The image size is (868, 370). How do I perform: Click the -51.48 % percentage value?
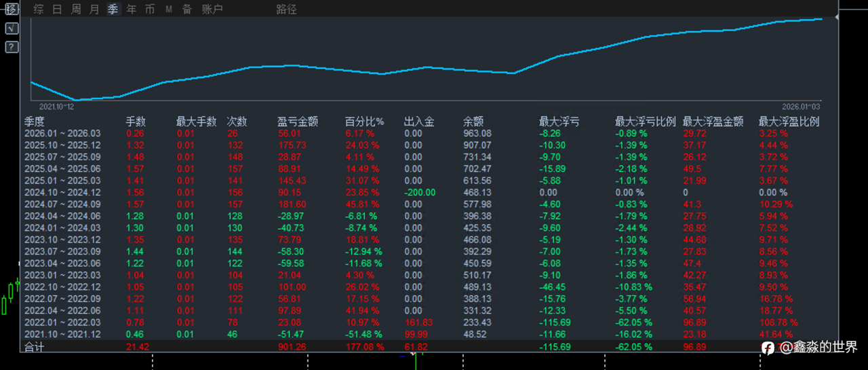(364, 334)
